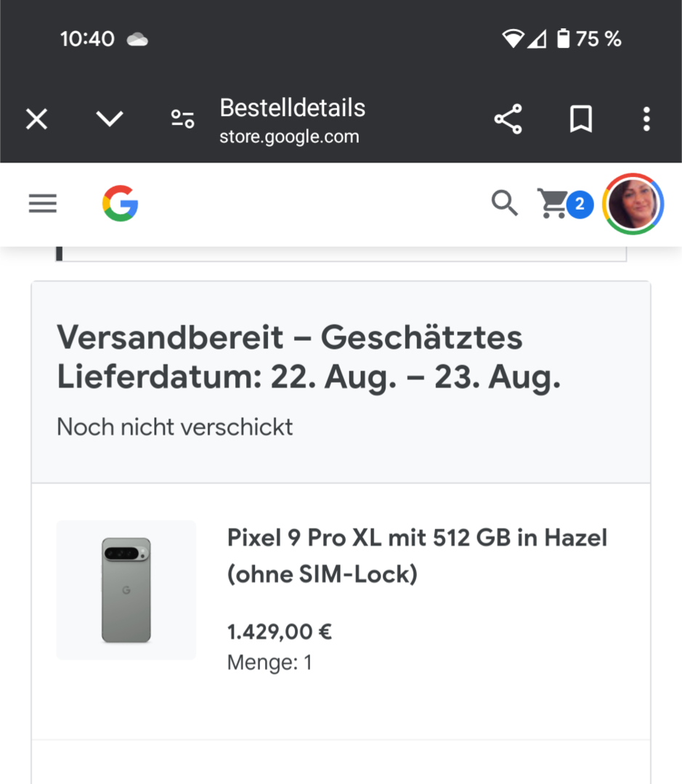This screenshot has width=682, height=784.
Task: Tap the Versandbereit delivery date heading
Action: tap(309, 357)
